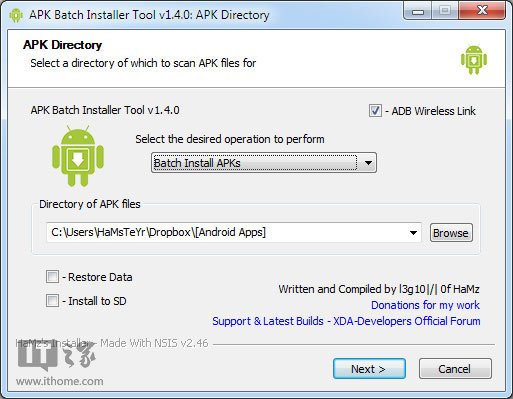The width and height of the screenshot is (513, 399).
Task: Click the Android icon in title bar
Action: pyautogui.click(x=16, y=15)
